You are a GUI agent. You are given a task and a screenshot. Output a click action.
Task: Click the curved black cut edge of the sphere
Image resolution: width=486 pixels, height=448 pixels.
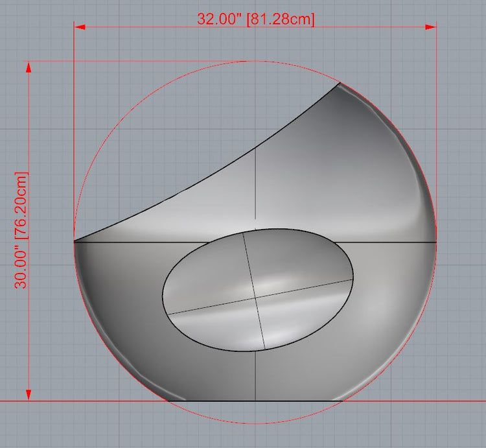[214, 171]
